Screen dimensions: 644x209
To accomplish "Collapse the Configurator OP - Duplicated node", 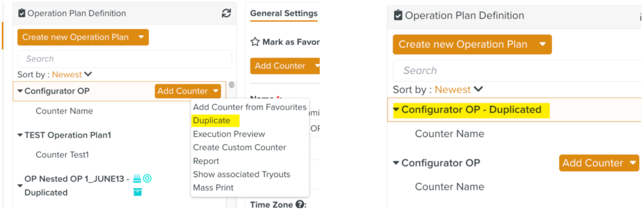I will click(x=396, y=109).
